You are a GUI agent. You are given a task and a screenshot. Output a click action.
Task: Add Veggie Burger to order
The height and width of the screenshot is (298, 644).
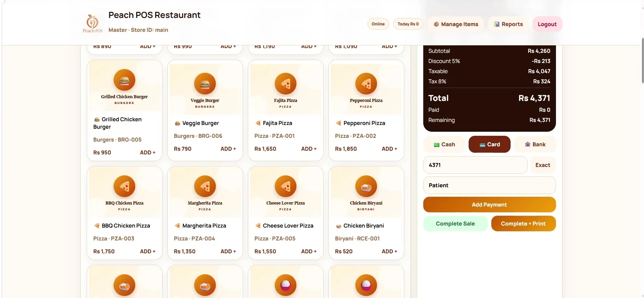coord(228,149)
